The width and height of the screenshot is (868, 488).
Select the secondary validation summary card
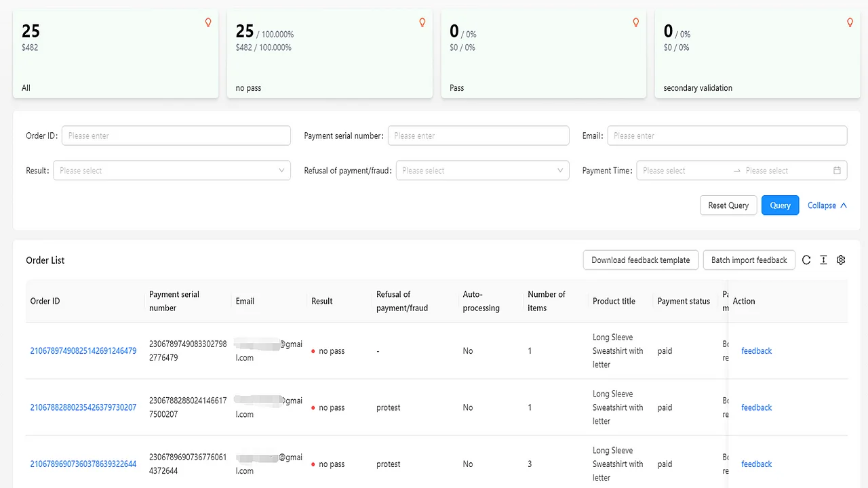[x=757, y=54]
